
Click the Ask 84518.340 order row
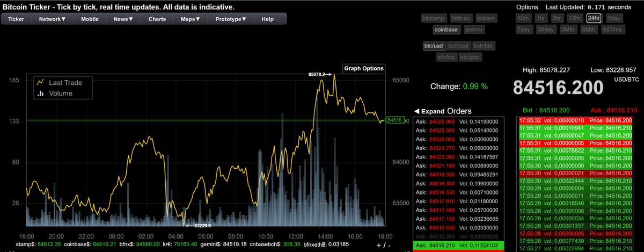coord(459,183)
